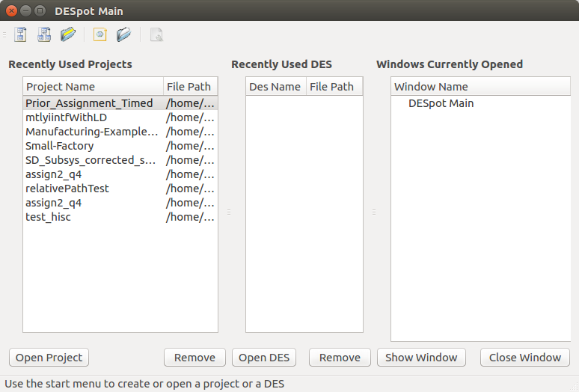Screen dimensions: 579x392
Task: Click the Window Name column header
Action: 431,87
